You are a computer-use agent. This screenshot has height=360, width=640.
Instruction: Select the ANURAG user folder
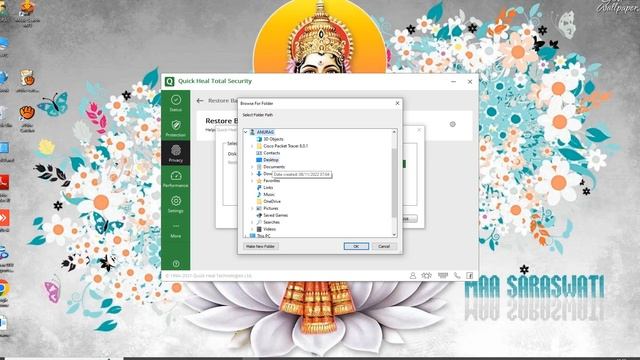coord(262,132)
